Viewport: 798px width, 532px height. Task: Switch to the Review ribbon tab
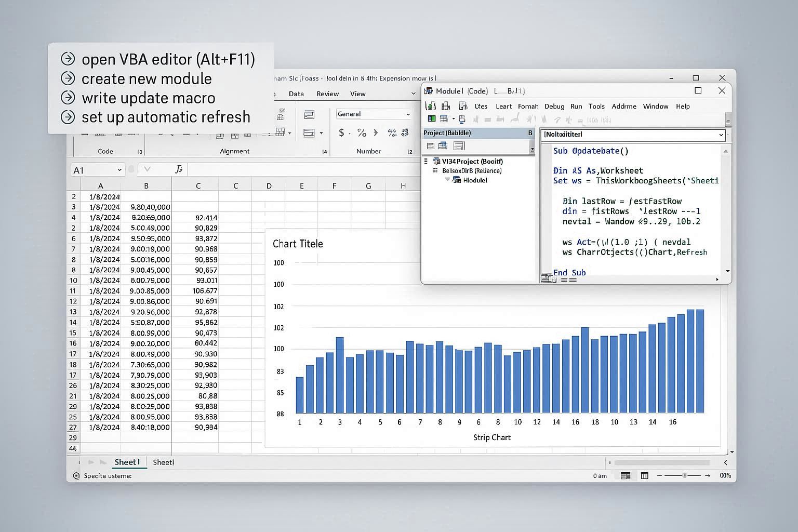(327, 94)
